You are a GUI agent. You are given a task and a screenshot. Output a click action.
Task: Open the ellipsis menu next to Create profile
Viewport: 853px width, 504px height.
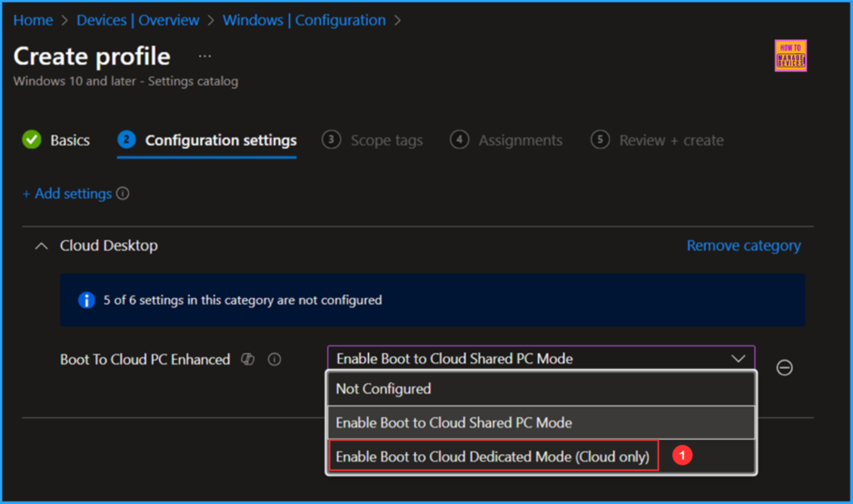(205, 57)
